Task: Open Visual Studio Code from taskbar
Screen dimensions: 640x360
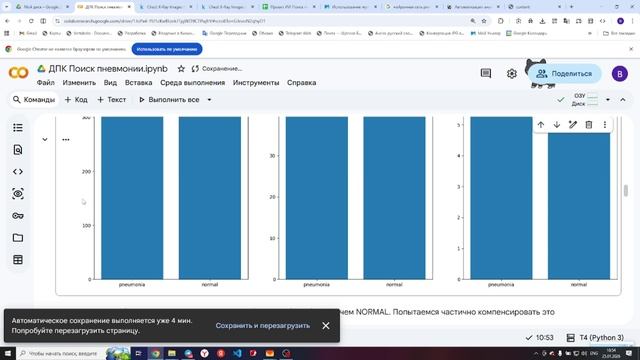Action: pyautogui.click(x=237, y=353)
